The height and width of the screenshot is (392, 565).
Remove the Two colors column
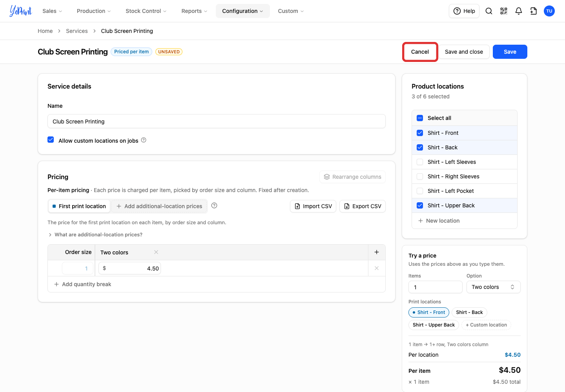[156, 252]
